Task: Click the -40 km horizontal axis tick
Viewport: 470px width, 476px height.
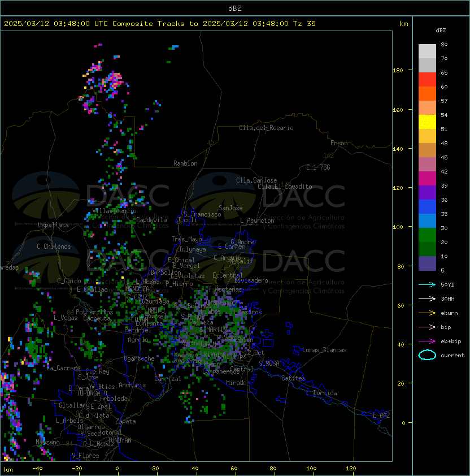Action: 37,469
